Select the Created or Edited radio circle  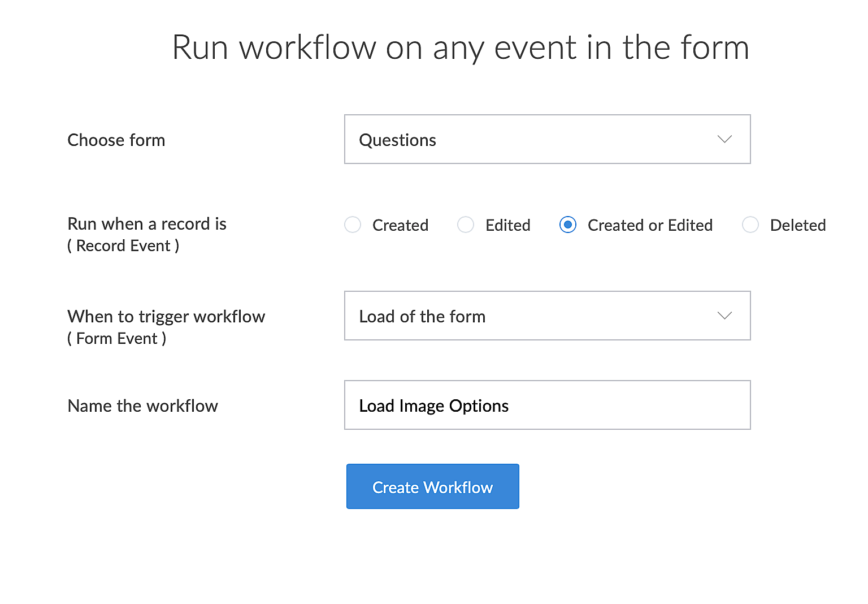point(568,225)
